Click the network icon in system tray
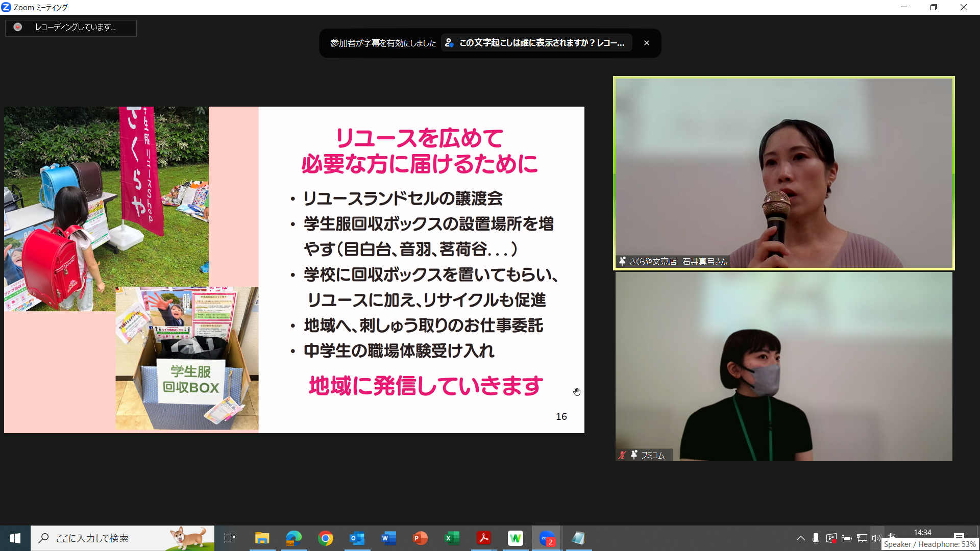Viewport: 980px width, 551px height. click(862, 538)
